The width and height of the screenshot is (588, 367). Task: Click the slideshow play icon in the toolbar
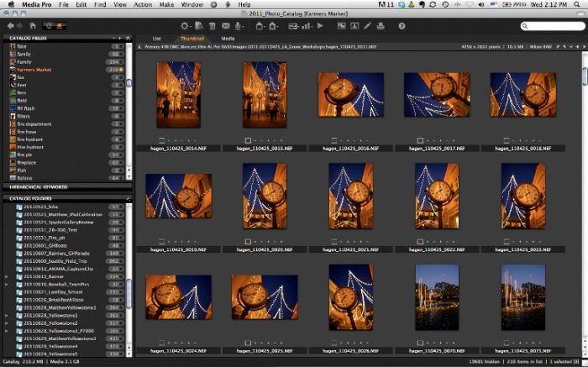320,26
